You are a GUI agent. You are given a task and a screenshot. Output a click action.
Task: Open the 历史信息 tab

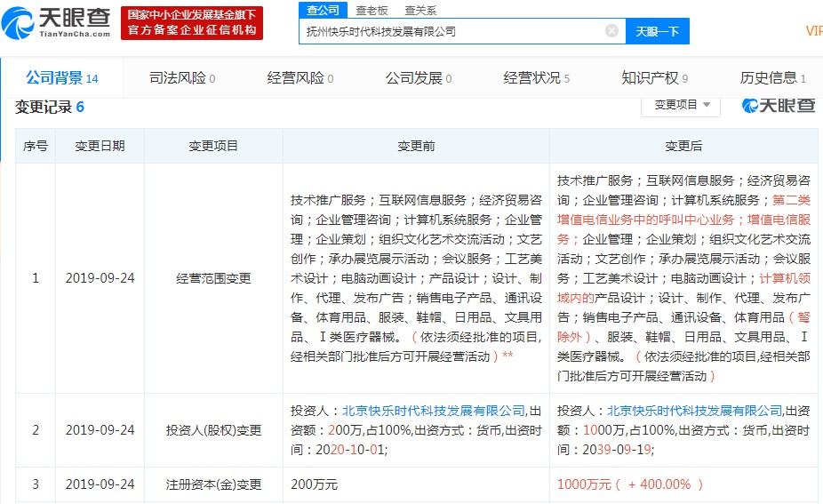[x=772, y=78]
